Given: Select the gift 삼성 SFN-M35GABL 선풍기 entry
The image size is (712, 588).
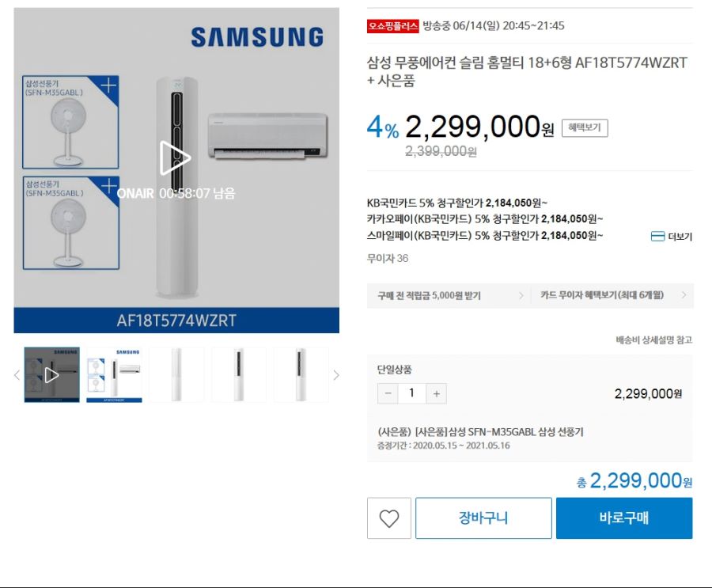Looking at the screenshot, I should (483, 445).
